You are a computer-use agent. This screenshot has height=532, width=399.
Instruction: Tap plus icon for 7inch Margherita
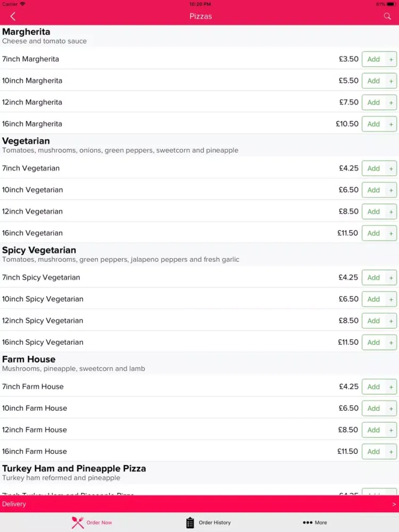click(x=391, y=60)
